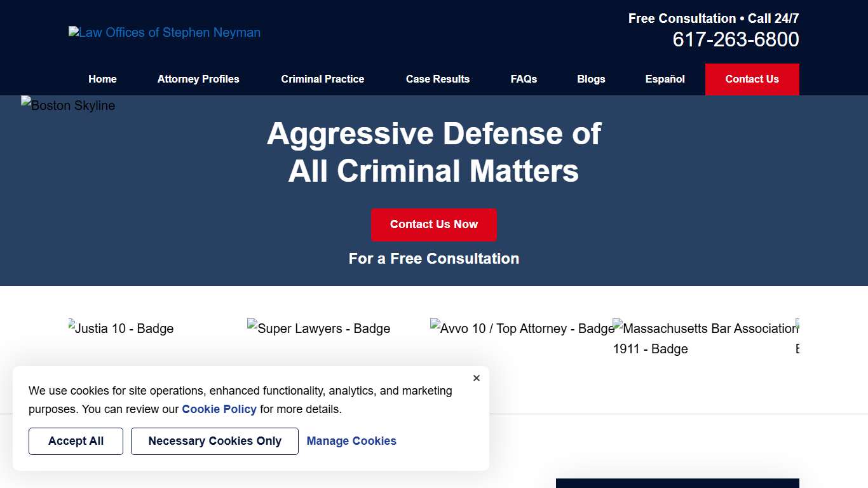Click the Avvo 10 Top Attorney badge

522,329
